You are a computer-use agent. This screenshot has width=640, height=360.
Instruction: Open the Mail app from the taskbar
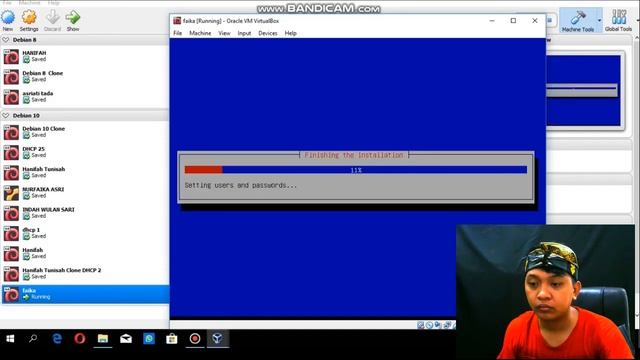126,338
